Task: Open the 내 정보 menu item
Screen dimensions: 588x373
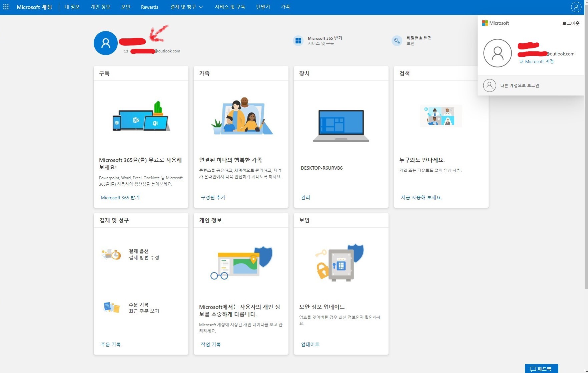Action: (x=72, y=7)
